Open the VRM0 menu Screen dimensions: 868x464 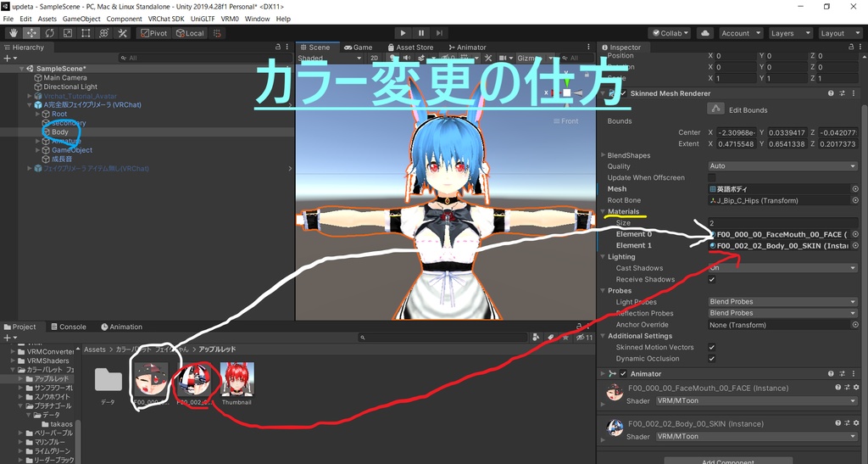click(x=230, y=19)
